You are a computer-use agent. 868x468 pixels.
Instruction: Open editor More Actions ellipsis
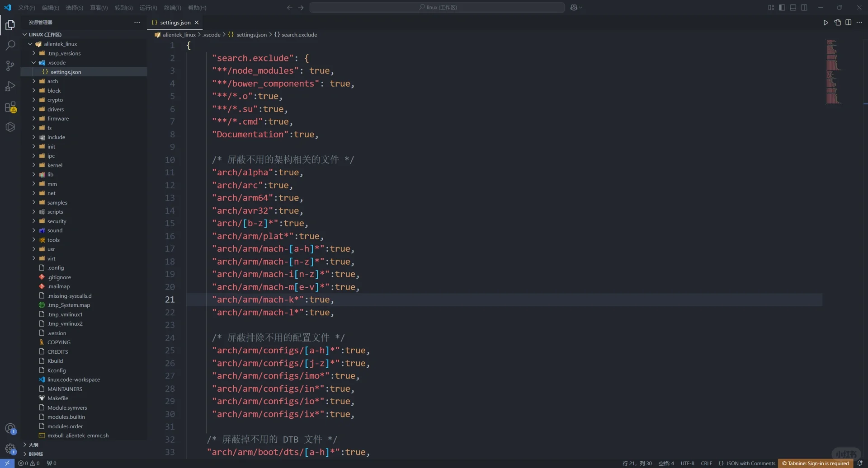point(859,23)
